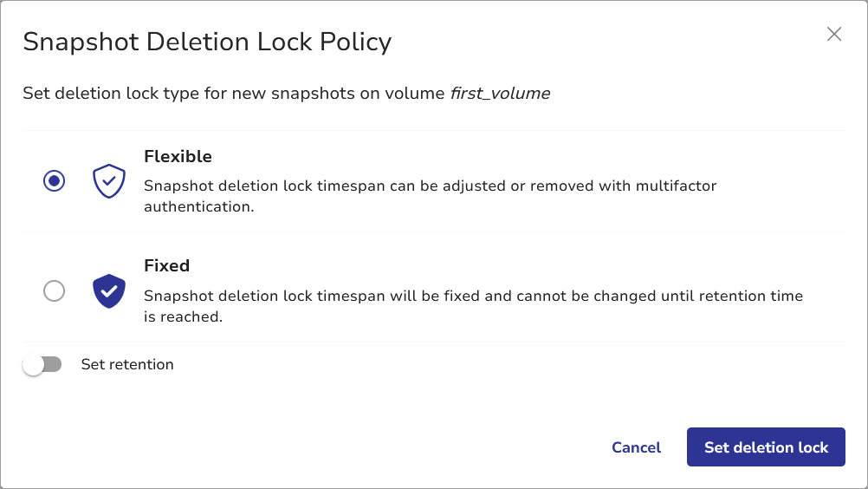The image size is (868, 489).
Task: Click the Flexible option heading
Action: point(178,157)
